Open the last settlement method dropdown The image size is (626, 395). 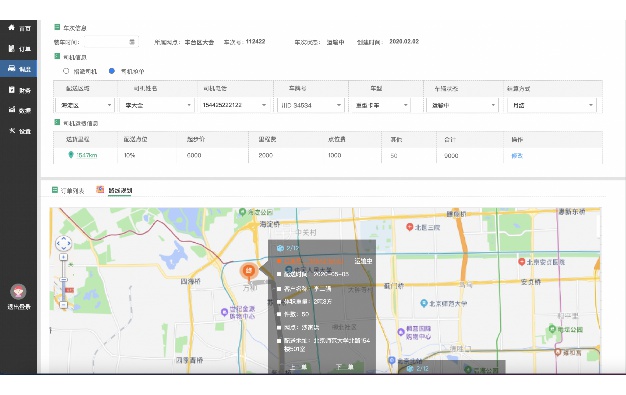click(552, 105)
